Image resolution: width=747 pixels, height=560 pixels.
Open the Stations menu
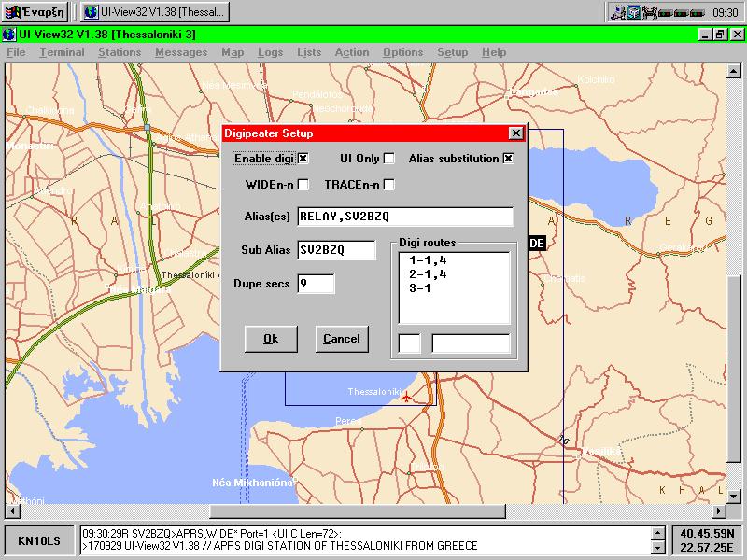(x=120, y=52)
